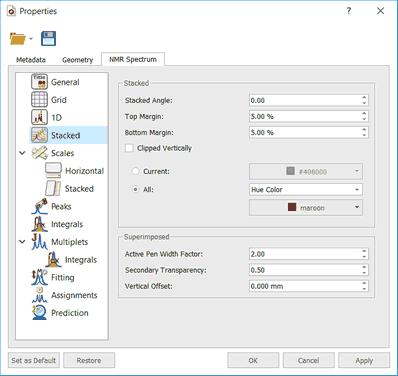Click the Stacked scale icon under Scales
Viewport: 398px width, 376px height.
53,188
